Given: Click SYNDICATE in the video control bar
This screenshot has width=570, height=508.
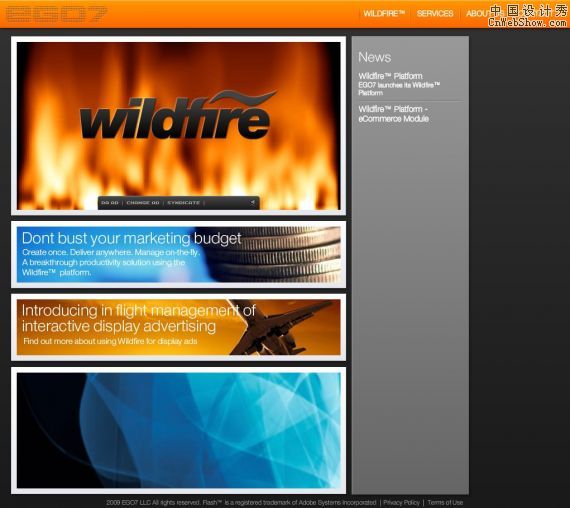Looking at the screenshot, I should (184, 203).
